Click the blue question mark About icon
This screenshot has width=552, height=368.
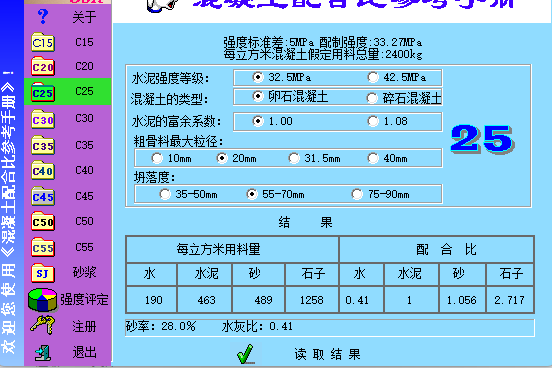(x=43, y=16)
